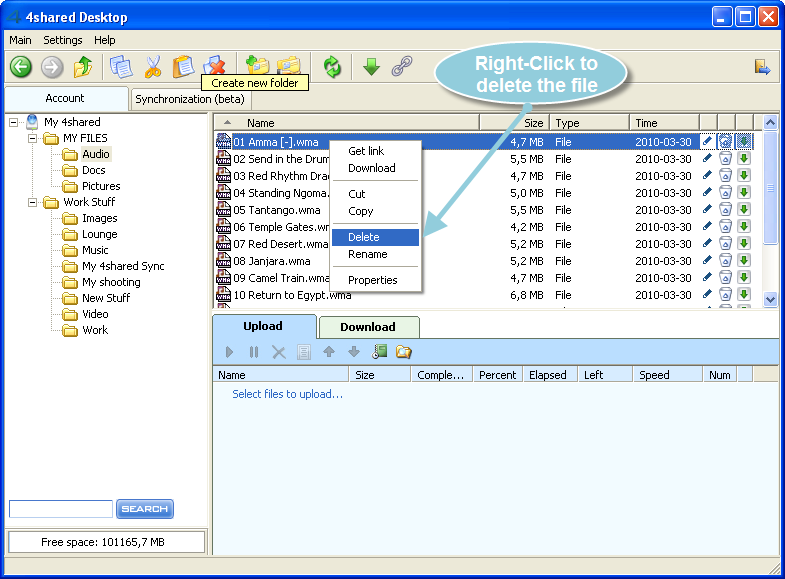Image resolution: width=785 pixels, height=579 pixels.
Task: Select the My 4shared Sync folder
Action: [123, 266]
